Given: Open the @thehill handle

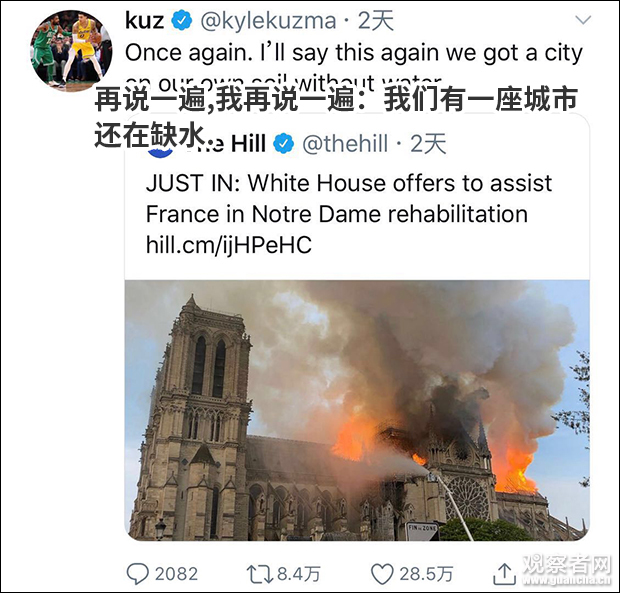Looking at the screenshot, I should coord(344,143).
